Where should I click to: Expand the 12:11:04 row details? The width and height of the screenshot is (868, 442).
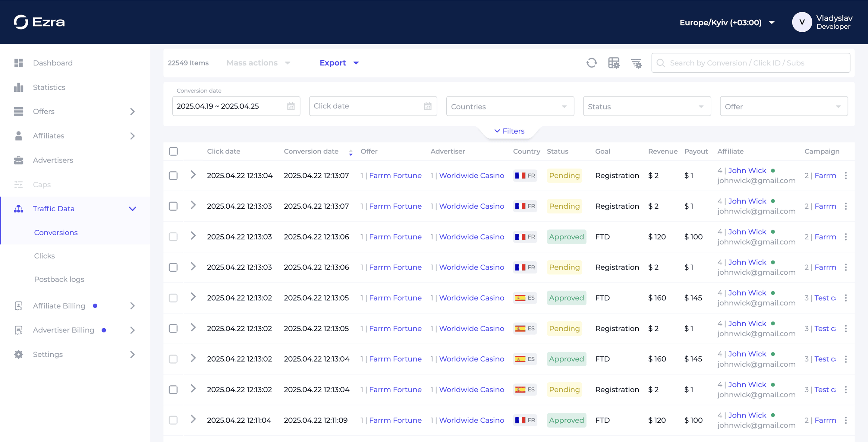pos(193,419)
